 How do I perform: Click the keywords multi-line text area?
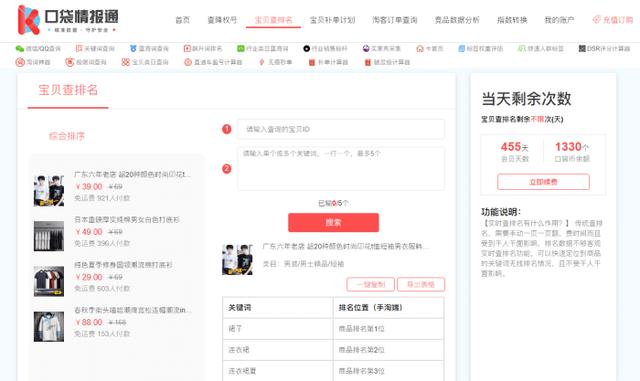tap(341, 169)
